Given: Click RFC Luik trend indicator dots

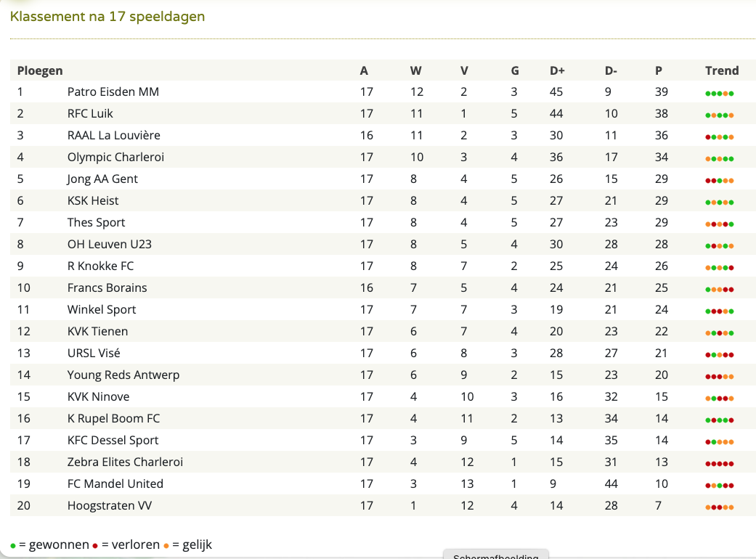Looking at the screenshot, I should 720,115.
